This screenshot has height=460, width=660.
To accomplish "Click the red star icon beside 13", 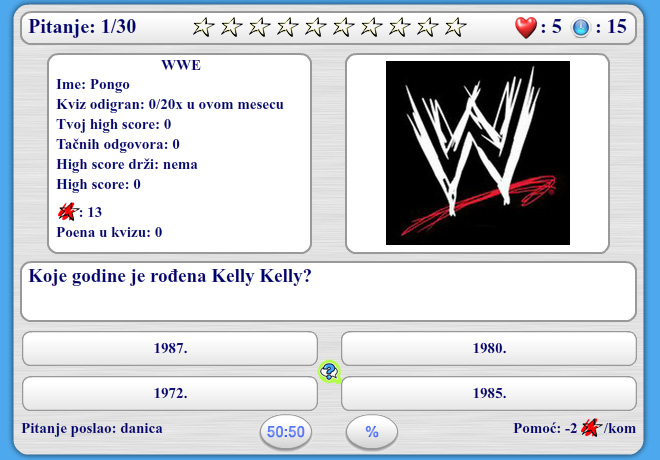I will (x=68, y=212).
